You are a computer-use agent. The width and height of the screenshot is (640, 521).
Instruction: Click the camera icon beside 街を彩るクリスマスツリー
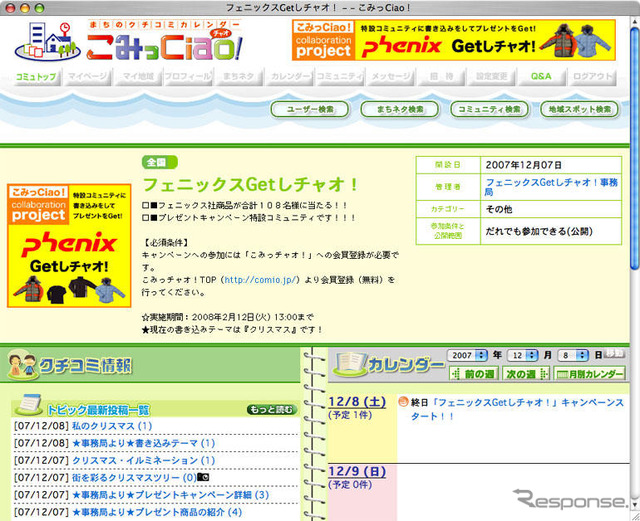click(203, 477)
